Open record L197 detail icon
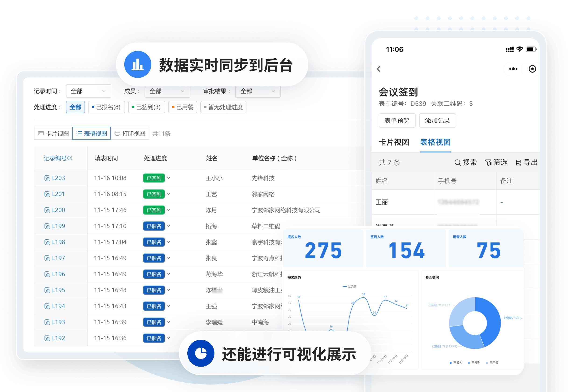Viewport: 577px width, 392px height. tap(47, 258)
